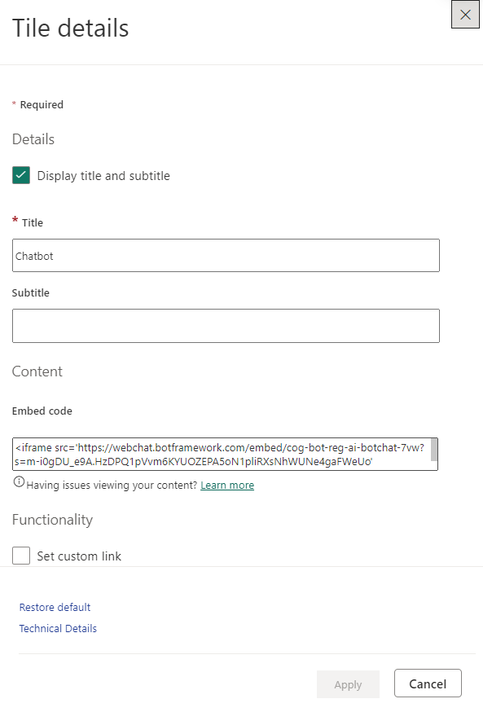Click into the Title field containing Chatbot

[x=226, y=256]
